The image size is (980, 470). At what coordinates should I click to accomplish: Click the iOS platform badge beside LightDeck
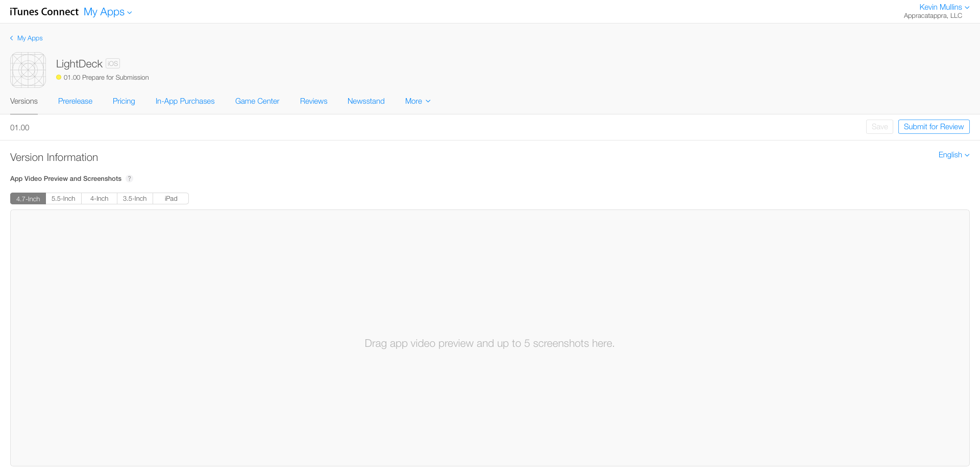[x=112, y=63]
